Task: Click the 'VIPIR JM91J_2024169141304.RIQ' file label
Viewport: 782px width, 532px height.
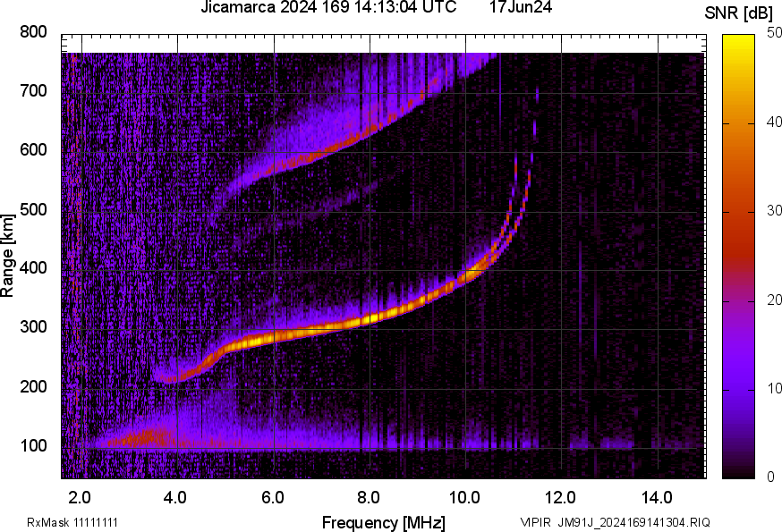Action: coord(615,522)
